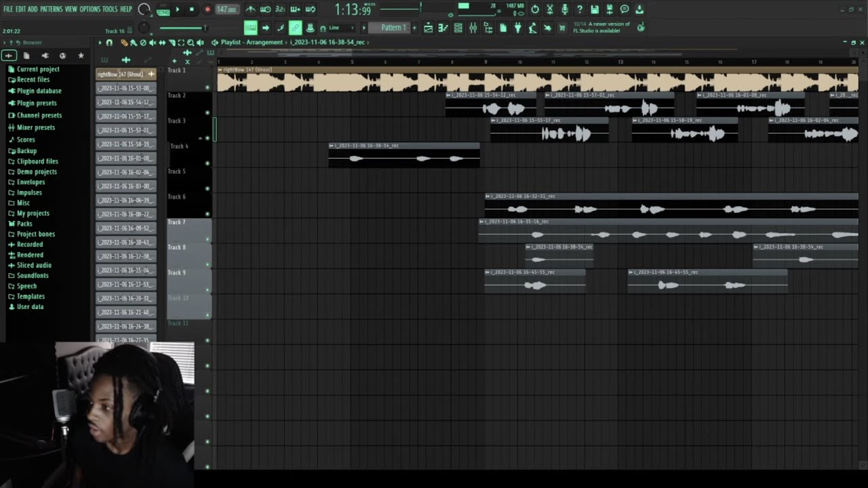
Task: Start playback with the Play button
Action: click(178, 9)
